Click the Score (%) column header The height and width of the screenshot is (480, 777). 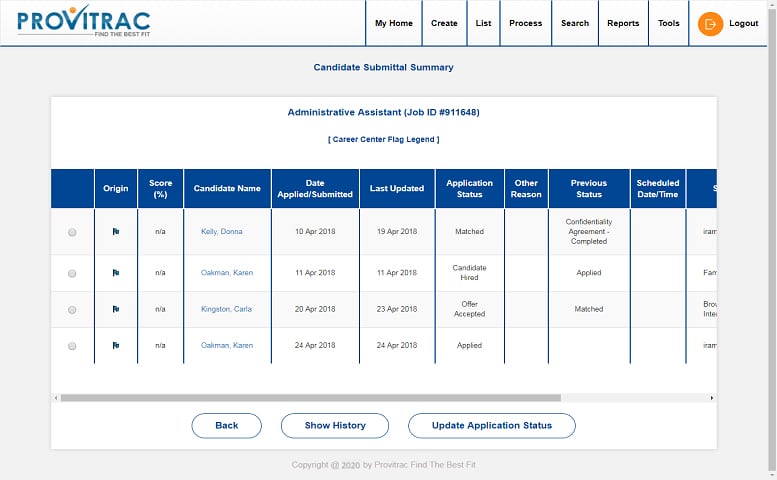tap(160, 188)
